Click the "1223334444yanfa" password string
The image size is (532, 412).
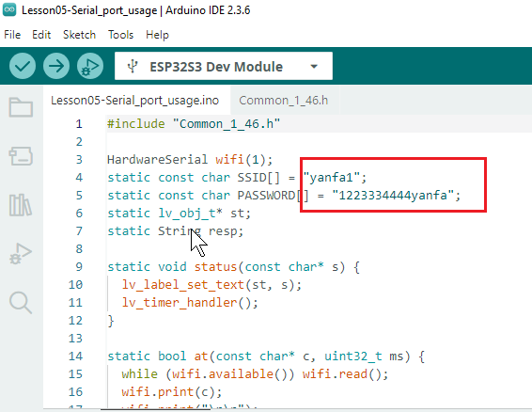point(393,196)
